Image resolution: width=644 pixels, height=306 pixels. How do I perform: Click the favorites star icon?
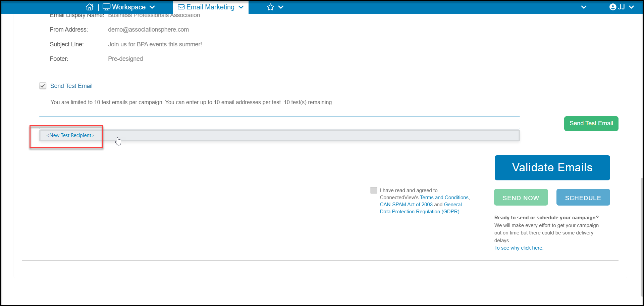pyautogui.click(x=271, y=7)
